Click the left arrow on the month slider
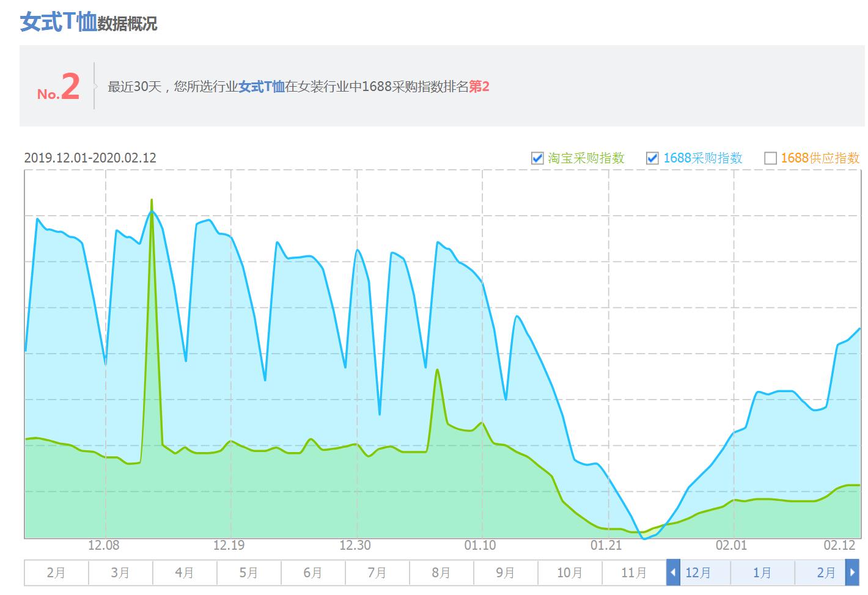Screen dimensions: 868x595 pos(673,573)
